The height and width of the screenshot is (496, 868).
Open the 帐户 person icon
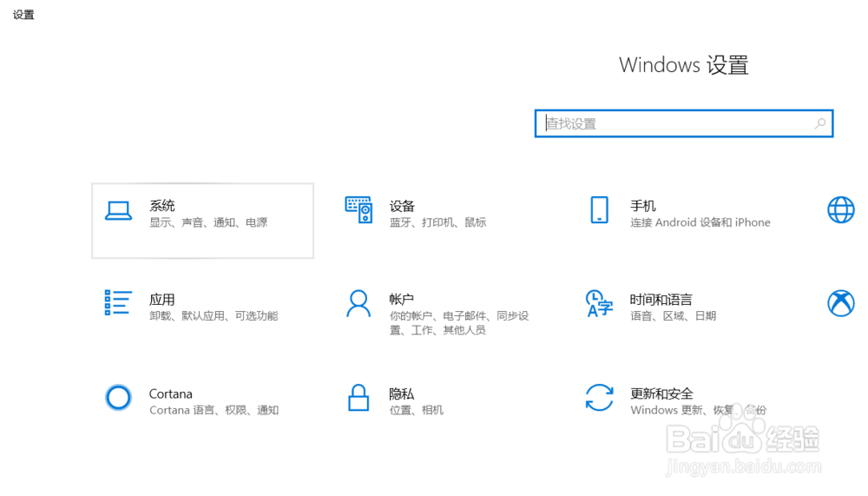(358, 304)
